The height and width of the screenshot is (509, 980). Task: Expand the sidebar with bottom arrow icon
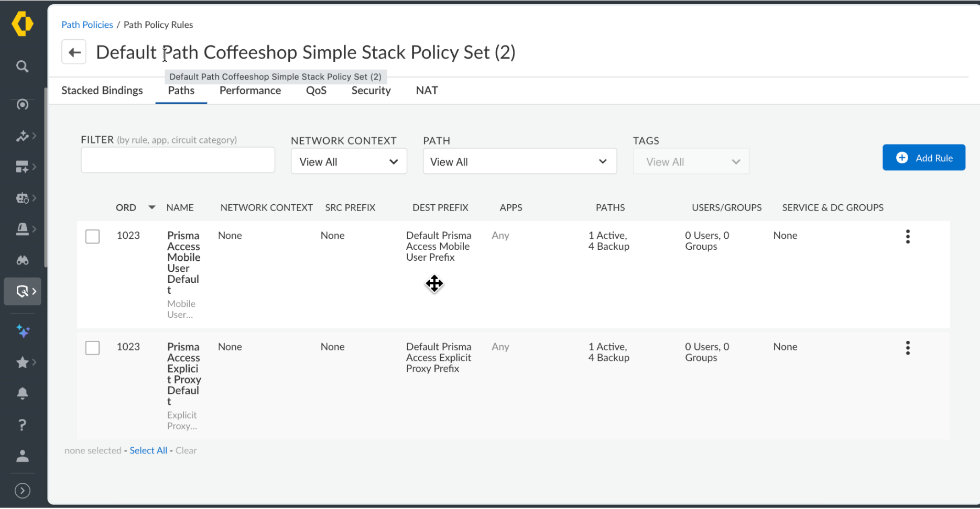[22, 491]
